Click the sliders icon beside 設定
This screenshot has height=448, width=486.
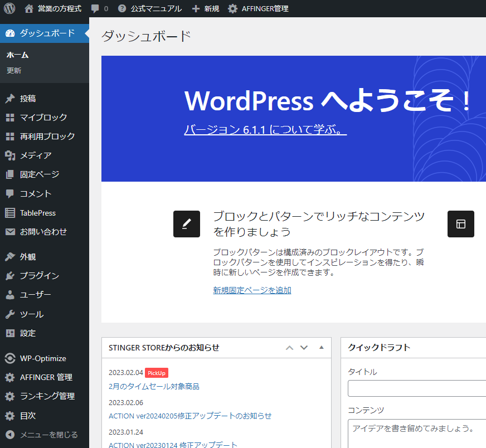tap(10, 333)
